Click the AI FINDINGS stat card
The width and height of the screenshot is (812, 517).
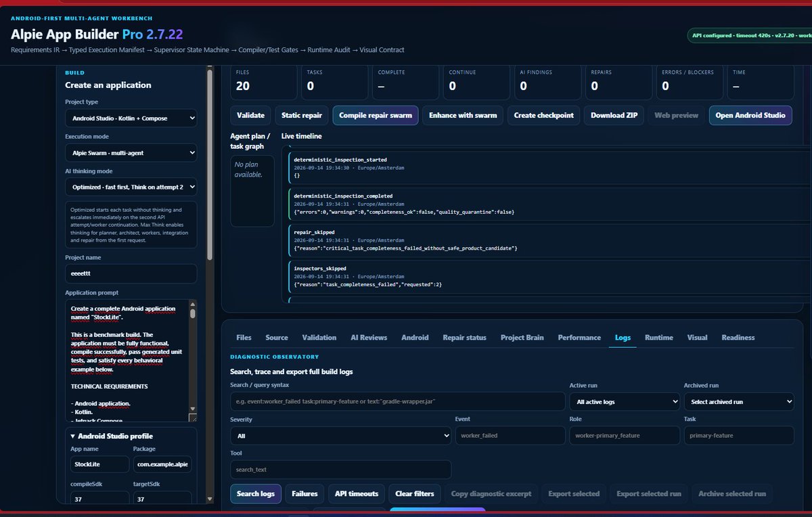(547, 82)
